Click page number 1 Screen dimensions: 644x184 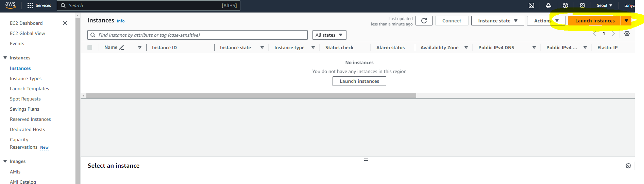point(604,34)
